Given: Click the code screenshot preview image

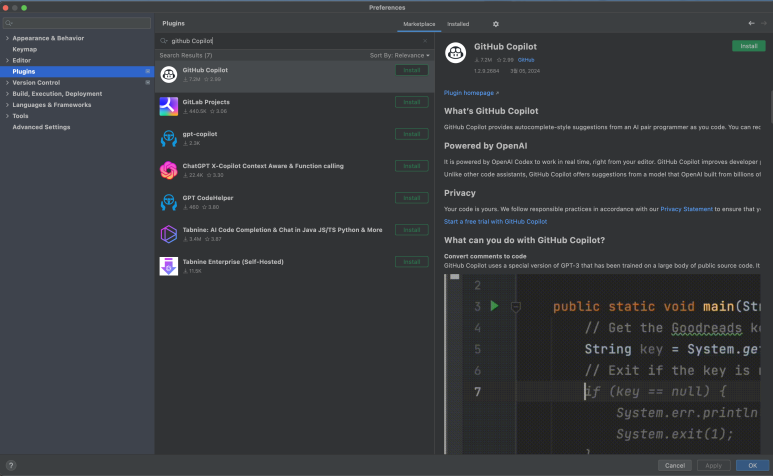Looking at the screenshot, I should tap(602, 364).
